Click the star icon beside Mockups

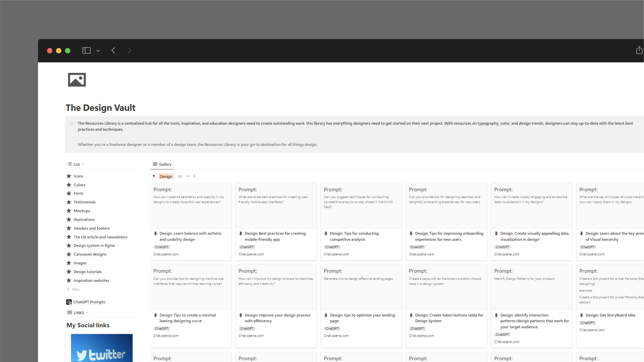tap(69, 211)
